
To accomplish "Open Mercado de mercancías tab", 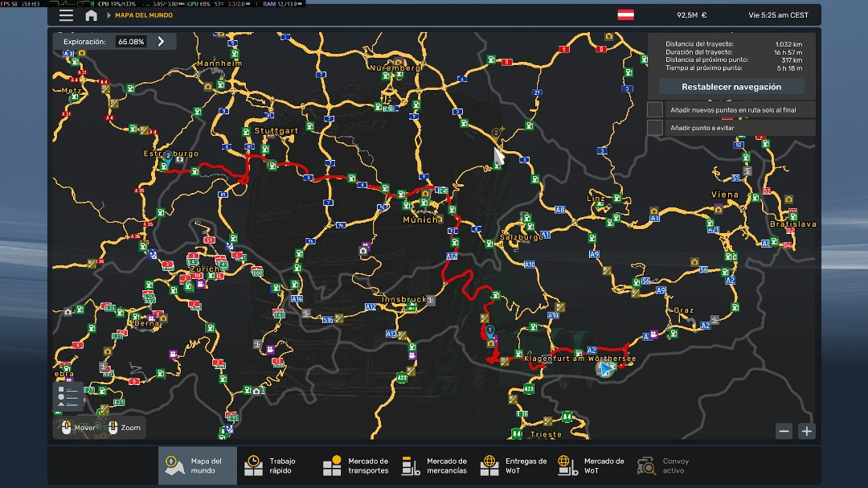I will pyautogui.click(x=434, y=465).
